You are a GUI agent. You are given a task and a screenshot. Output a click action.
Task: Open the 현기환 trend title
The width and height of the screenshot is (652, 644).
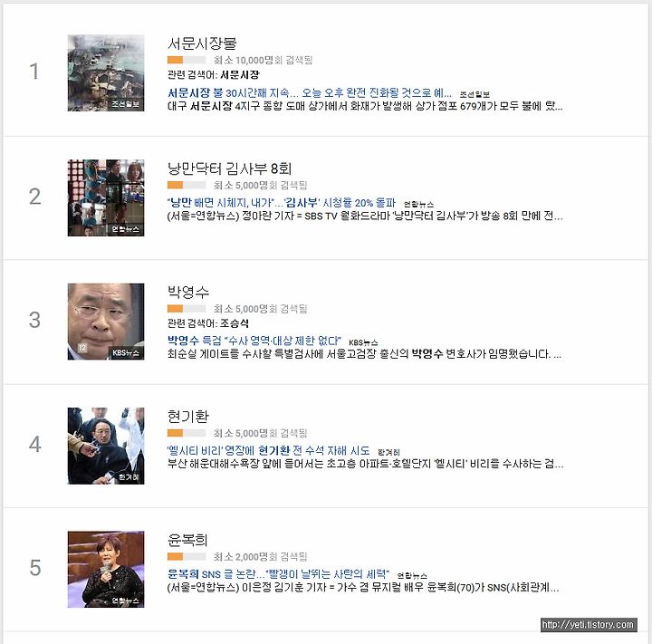188,416
